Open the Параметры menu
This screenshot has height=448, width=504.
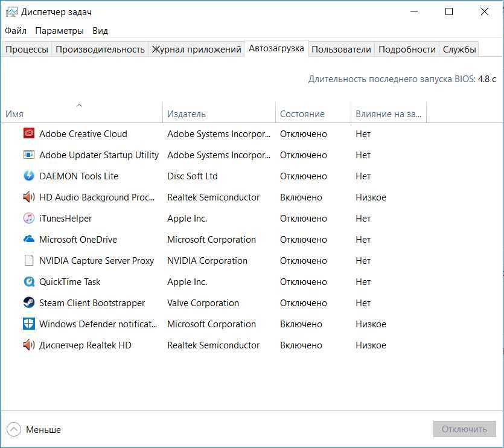[x=60, y=31]
